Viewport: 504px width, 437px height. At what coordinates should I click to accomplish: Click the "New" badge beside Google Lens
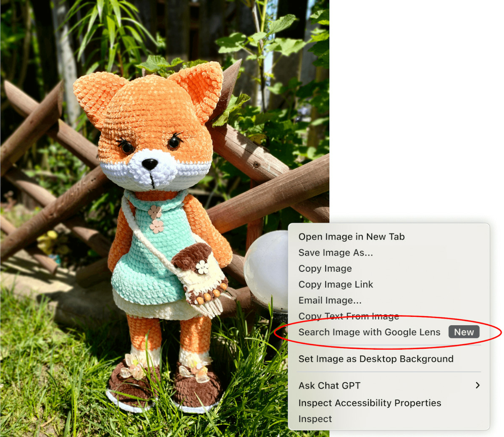[463, 332]
